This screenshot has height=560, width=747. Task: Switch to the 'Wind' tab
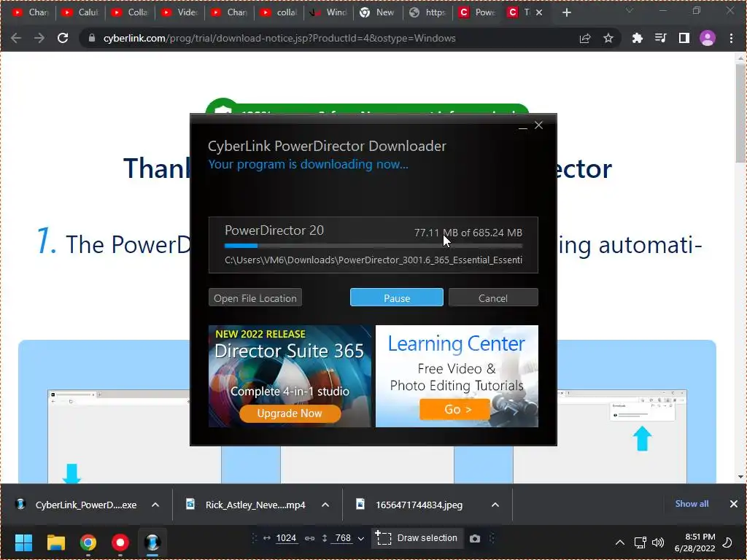click(328, 12)
